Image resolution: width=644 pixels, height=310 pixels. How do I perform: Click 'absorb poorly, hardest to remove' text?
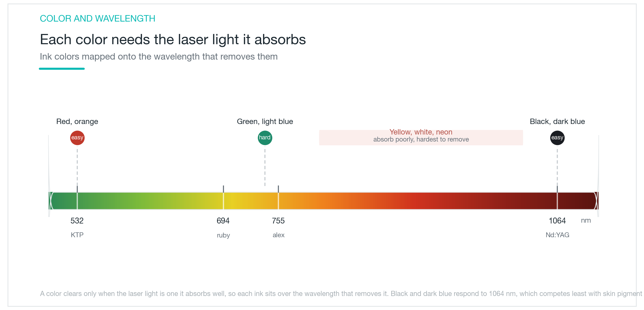click(421, 139)
